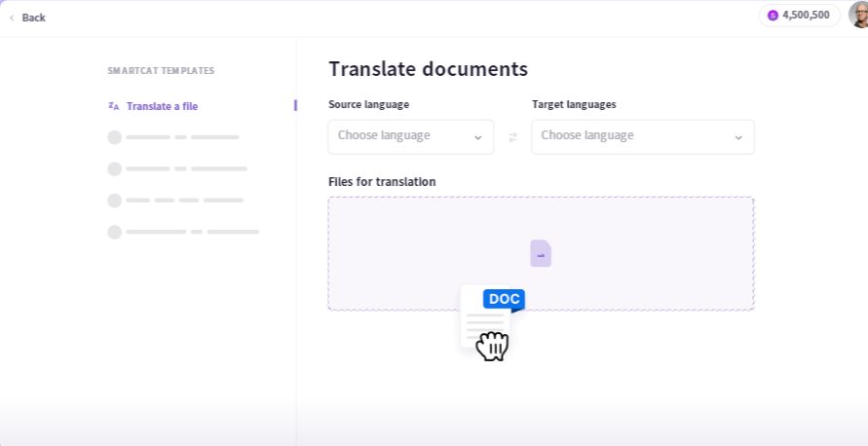
Task: Click the Files for translation label
Action: (382, 182)
